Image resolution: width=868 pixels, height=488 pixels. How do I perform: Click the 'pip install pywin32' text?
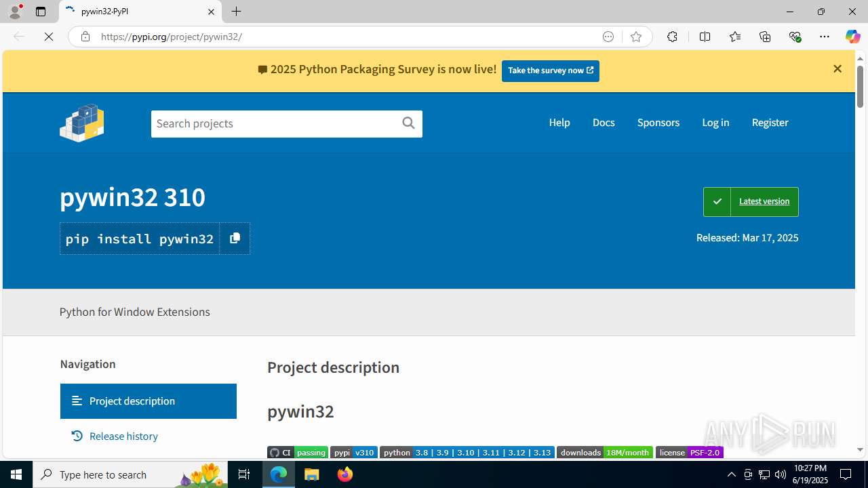[140, 239]
